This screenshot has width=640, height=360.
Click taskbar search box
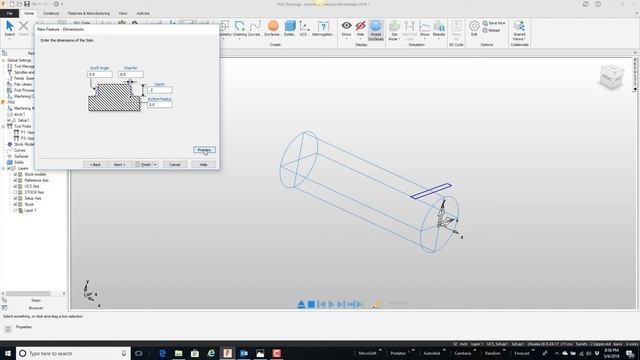click(73, 353)
